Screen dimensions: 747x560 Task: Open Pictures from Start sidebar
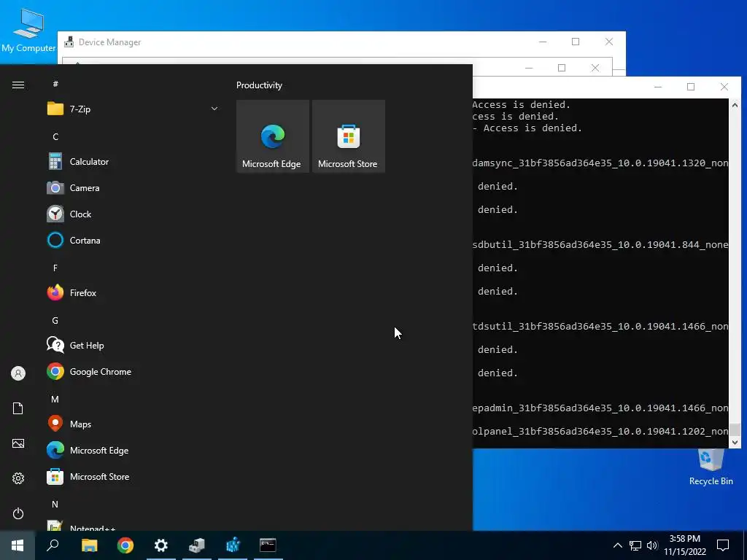pos(18,443)
